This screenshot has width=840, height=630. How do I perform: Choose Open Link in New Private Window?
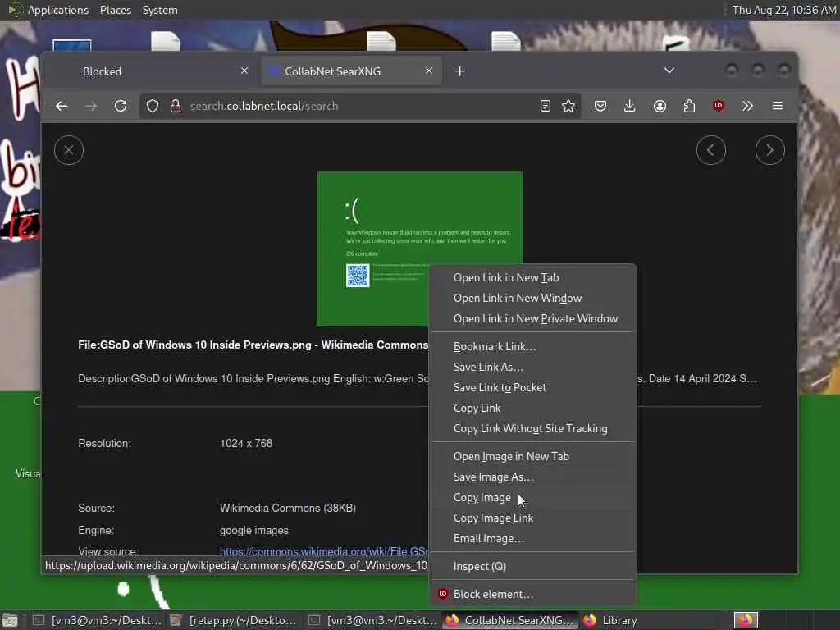coord(533,319)
